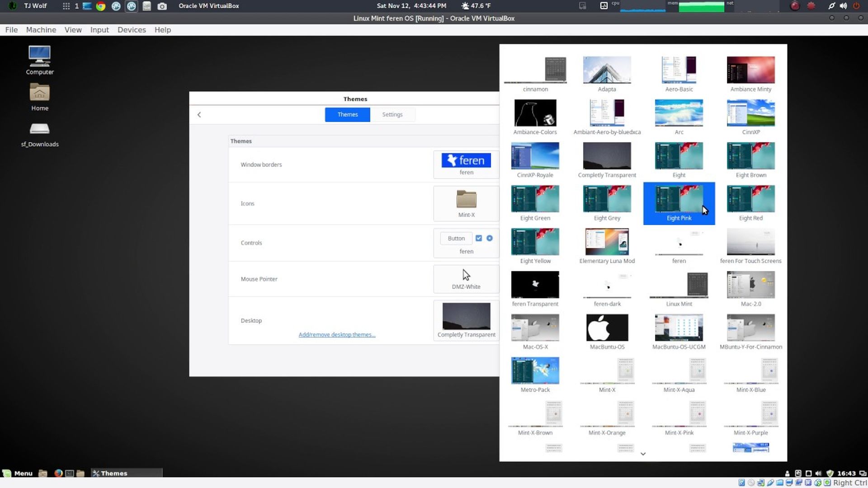Open VirtualBox View menu
868x488 pixels.
point(73,30)
